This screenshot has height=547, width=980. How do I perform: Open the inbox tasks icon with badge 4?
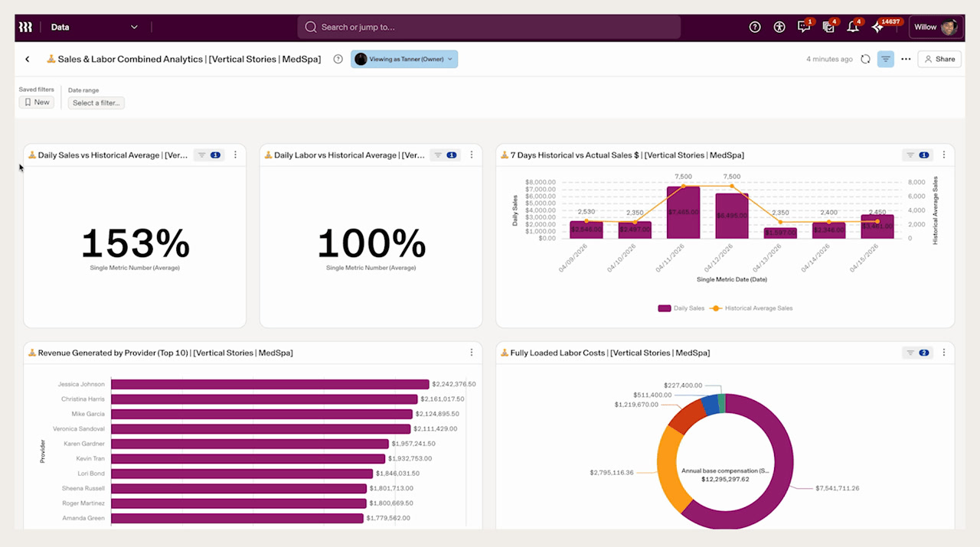[828, 27]
